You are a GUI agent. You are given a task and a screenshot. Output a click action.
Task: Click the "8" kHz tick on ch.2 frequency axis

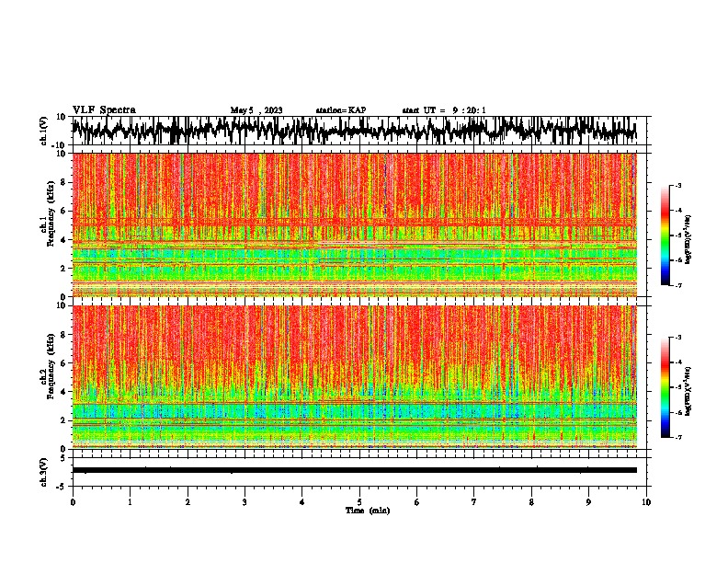click(x=64, y=334)
